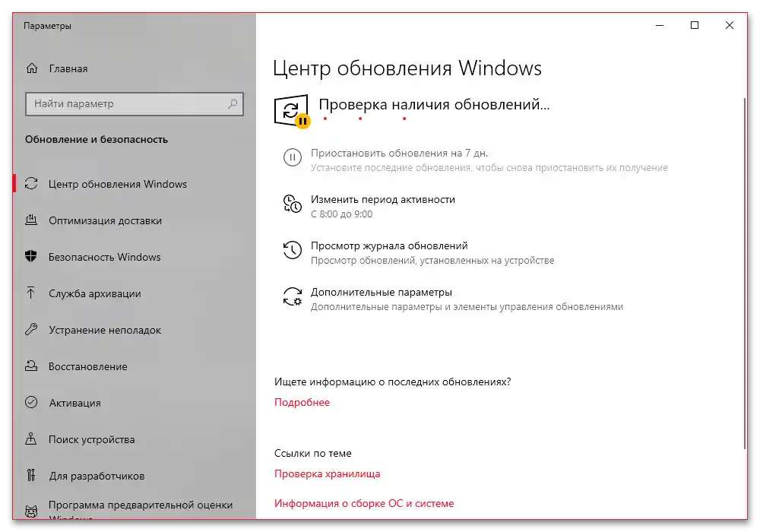Click the Проверка хранилища link

327,473
